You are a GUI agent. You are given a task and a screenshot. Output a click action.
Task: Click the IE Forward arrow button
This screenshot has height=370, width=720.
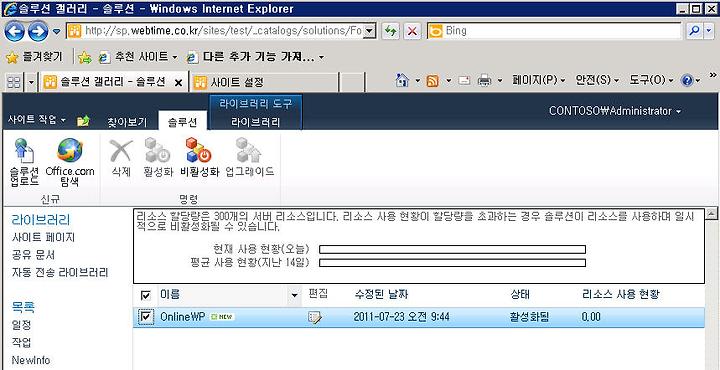pos(38,32)
